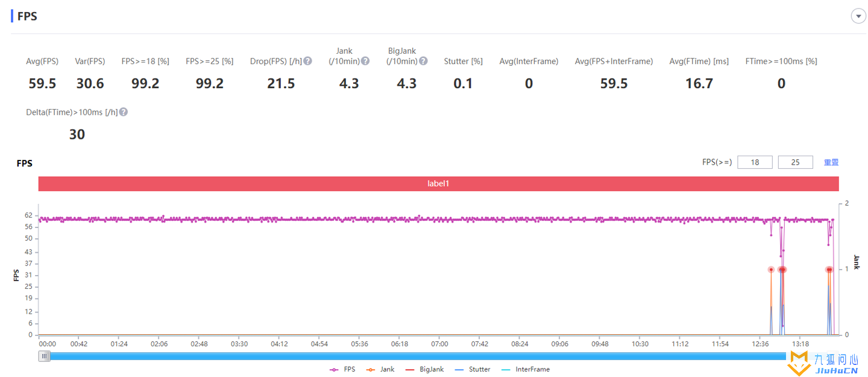The height and width of the screenshot is (377, 868).
Task: Click the Var(FPS) metric label
Action: tap(90, 61)
